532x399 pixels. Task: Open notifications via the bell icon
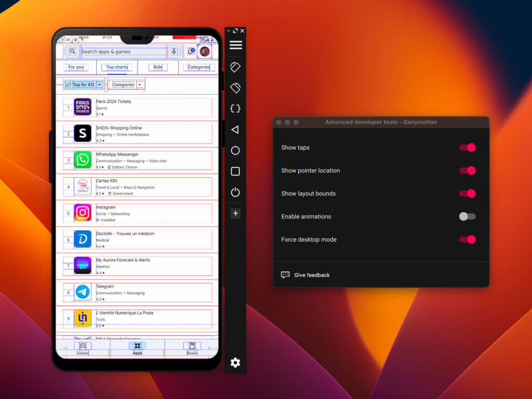click(x=190, y=51)
